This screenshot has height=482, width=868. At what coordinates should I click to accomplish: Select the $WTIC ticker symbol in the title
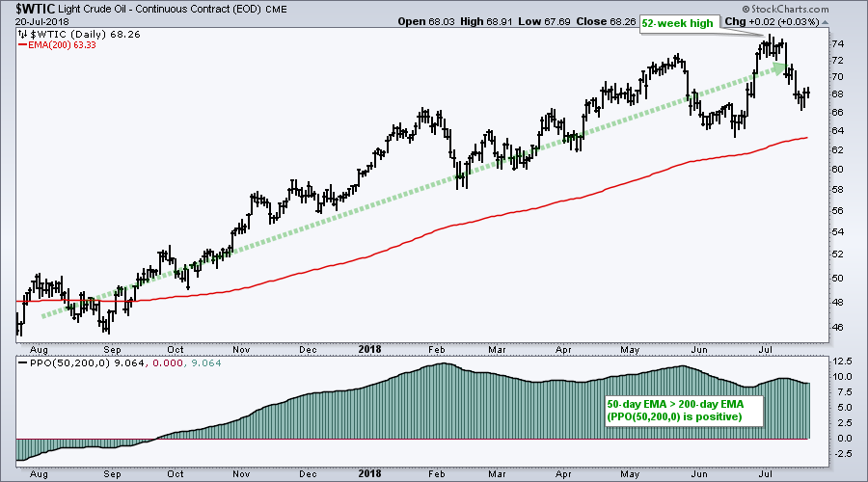35,10
